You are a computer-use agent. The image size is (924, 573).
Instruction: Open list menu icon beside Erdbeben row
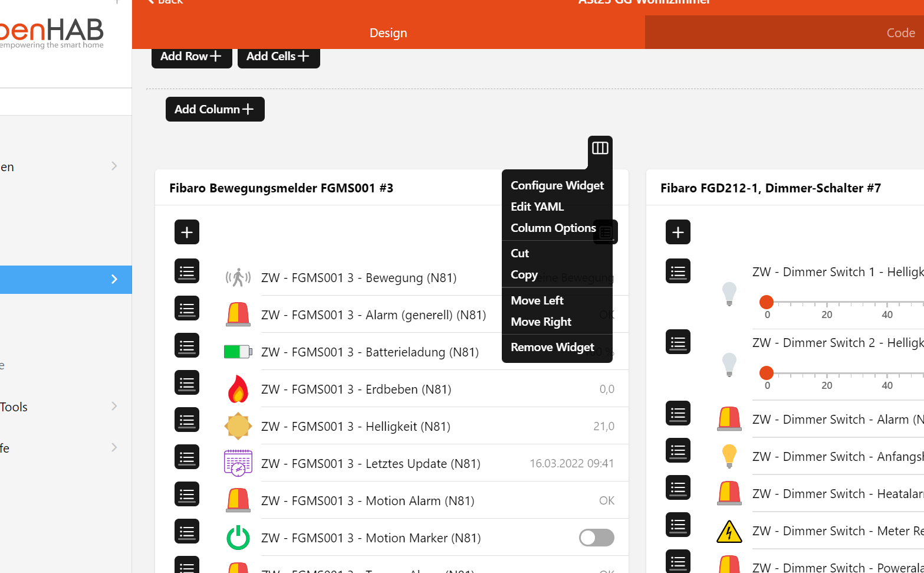tap(187, 383)
